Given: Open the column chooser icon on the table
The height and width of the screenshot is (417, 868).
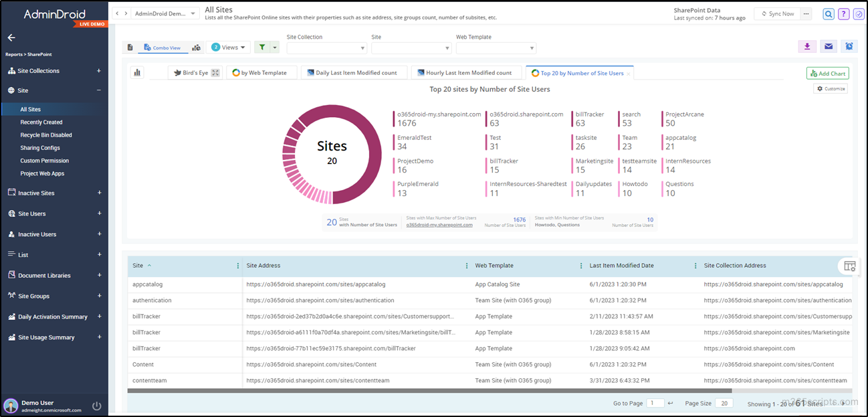Looking at the screenshot, I should [849, 266].
